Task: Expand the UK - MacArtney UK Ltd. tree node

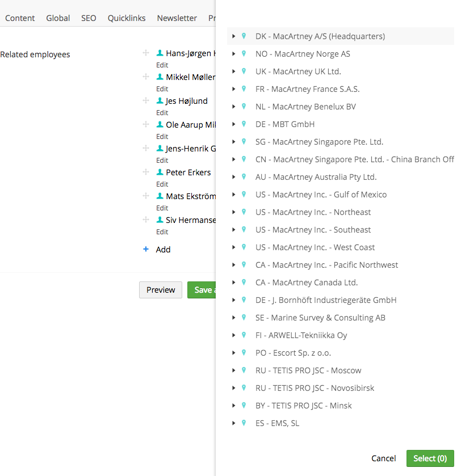Action: pos(233,71)
